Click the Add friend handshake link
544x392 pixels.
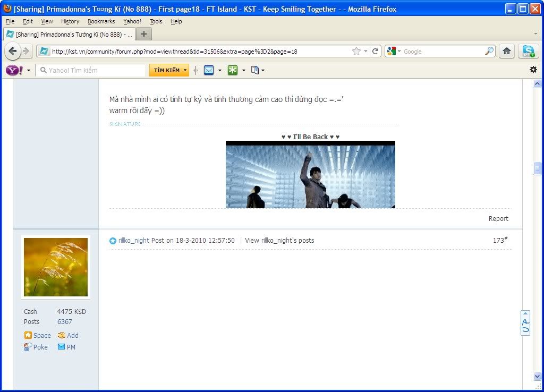tap(68, 336)
